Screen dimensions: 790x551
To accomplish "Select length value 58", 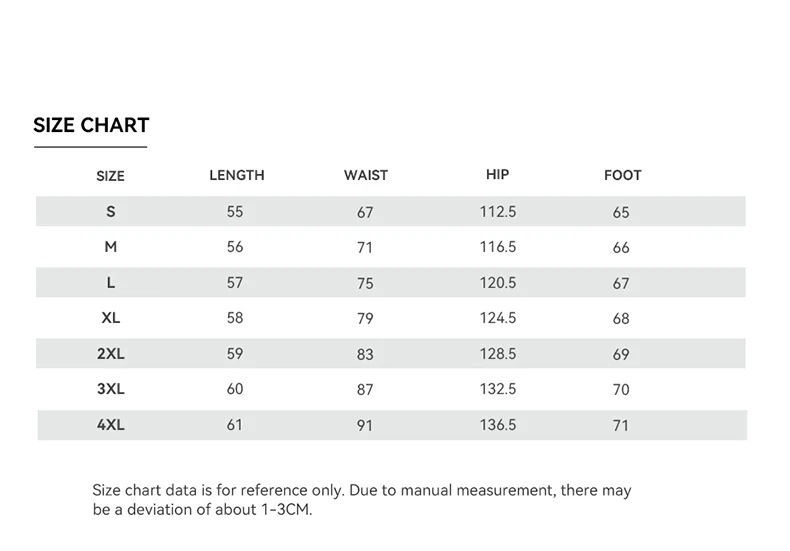I will [x=235, y=318].
